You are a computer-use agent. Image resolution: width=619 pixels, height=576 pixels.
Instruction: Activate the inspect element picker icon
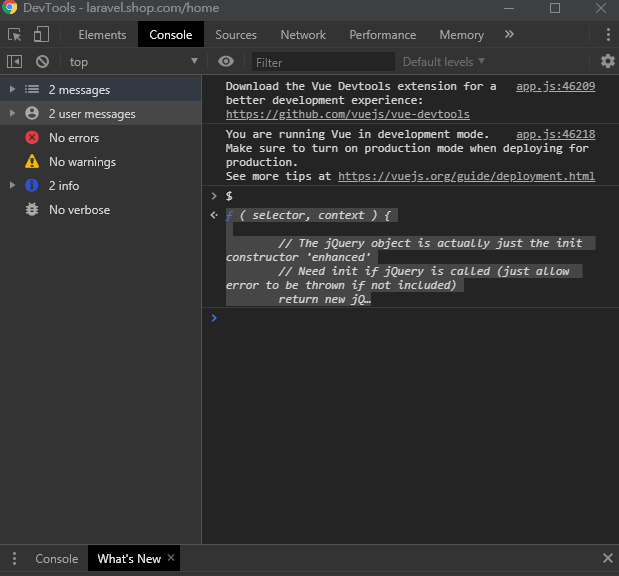click(x=15, y=35)
